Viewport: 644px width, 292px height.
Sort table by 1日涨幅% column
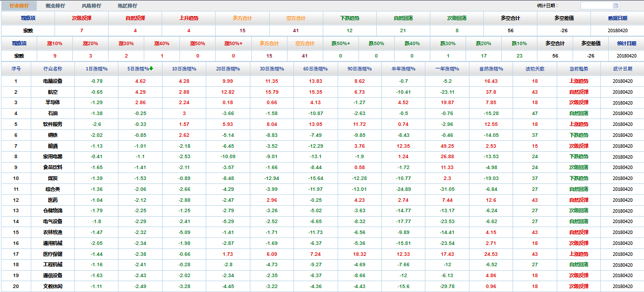(x=97, y=68)
